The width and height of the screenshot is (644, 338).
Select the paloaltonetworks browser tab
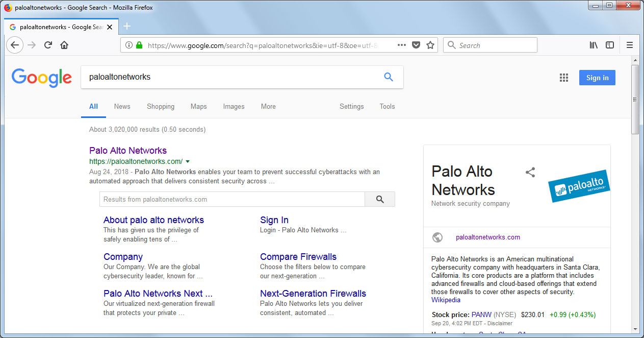coord(62,27)
